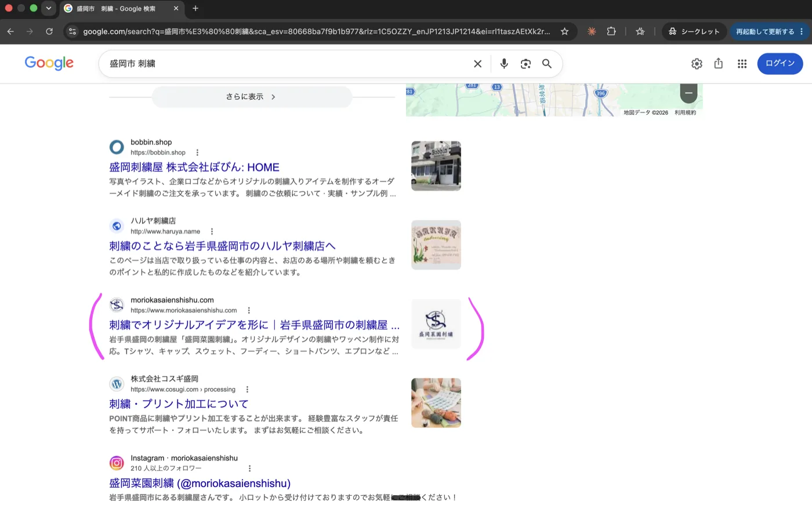The image size is (812, 505).
Task: Click the share icon beside the settings gear
Action: [719, 64]
